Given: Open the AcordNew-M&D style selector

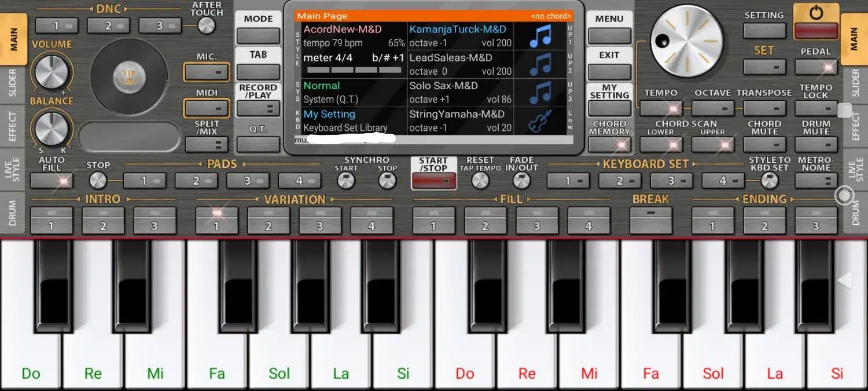Looking at the screenshot, I should (343, 29).
